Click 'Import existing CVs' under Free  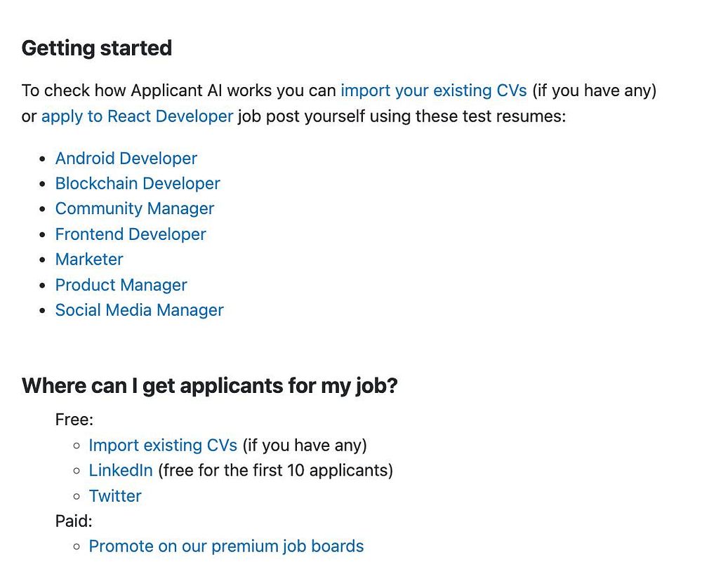[163, 446]
